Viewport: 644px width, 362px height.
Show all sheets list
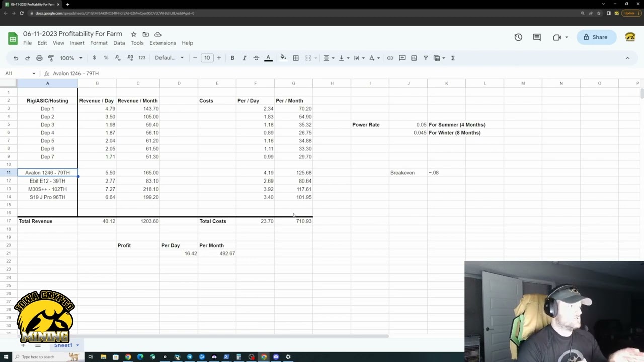coord(38,345)
